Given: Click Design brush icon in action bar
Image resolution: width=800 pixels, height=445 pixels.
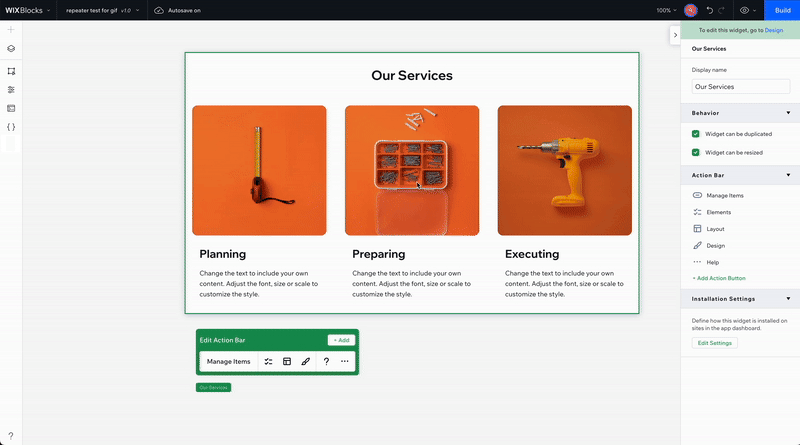Looking at the screenshot, I should click(x=306, y=361).
